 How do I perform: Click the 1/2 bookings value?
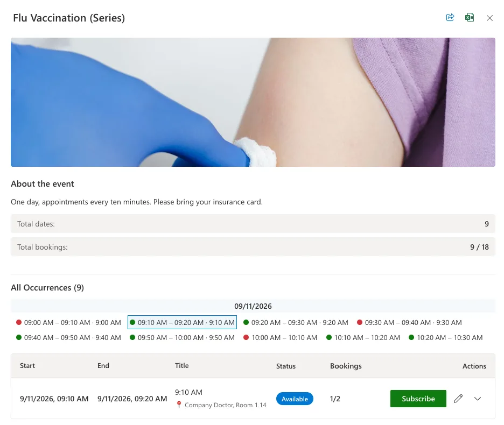(335, 399)
